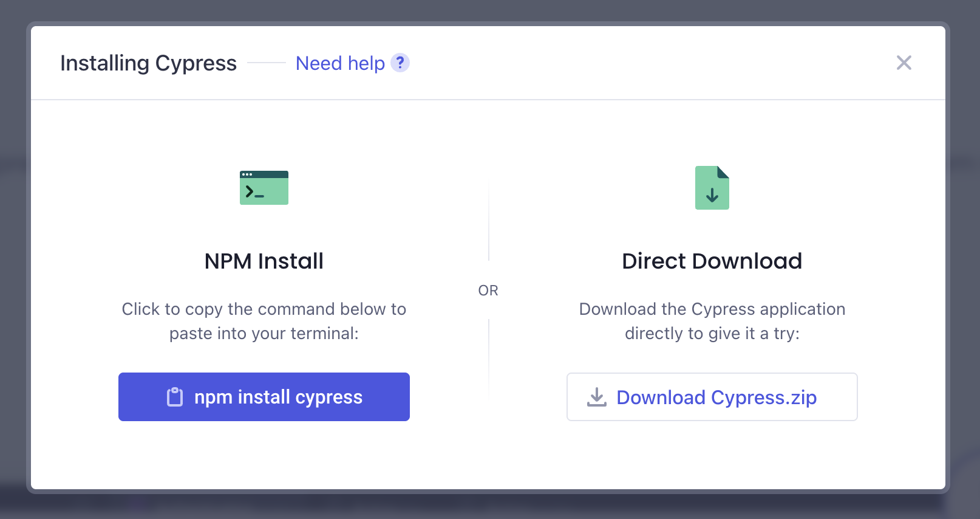Select the NPM Install heading
980x519 pixels.
(264, 261)
